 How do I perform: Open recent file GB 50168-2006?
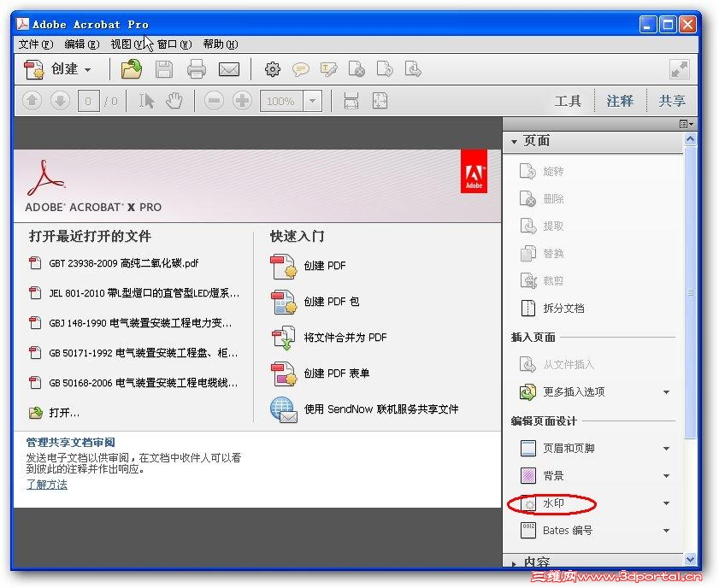click(x=133, y=383)
